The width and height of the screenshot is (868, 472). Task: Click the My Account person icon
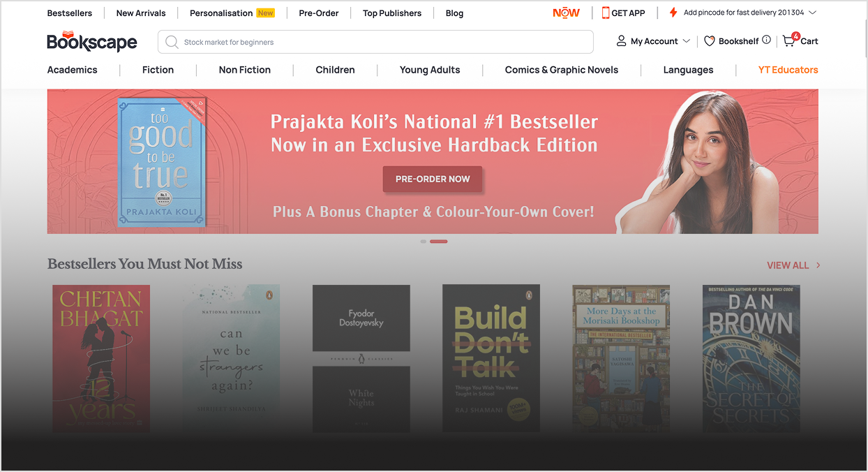[x=621, y=41]
